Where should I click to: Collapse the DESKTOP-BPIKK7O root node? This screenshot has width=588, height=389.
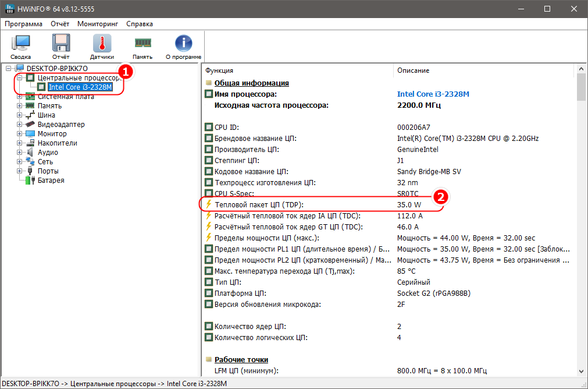(9, 69)
